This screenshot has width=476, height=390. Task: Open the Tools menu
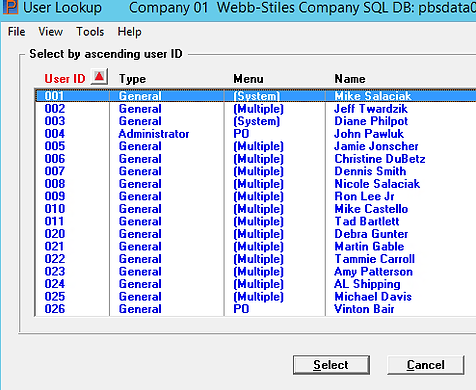pyautogui.click(x=90, y=32)
